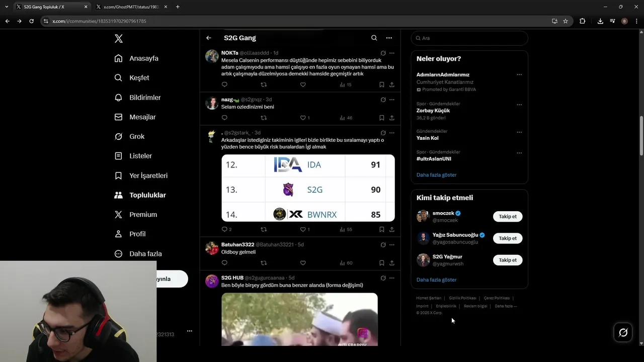Bookmark the s2gstark_ ranking post
This screenshot has height=362, width=644.
[382, 229]
